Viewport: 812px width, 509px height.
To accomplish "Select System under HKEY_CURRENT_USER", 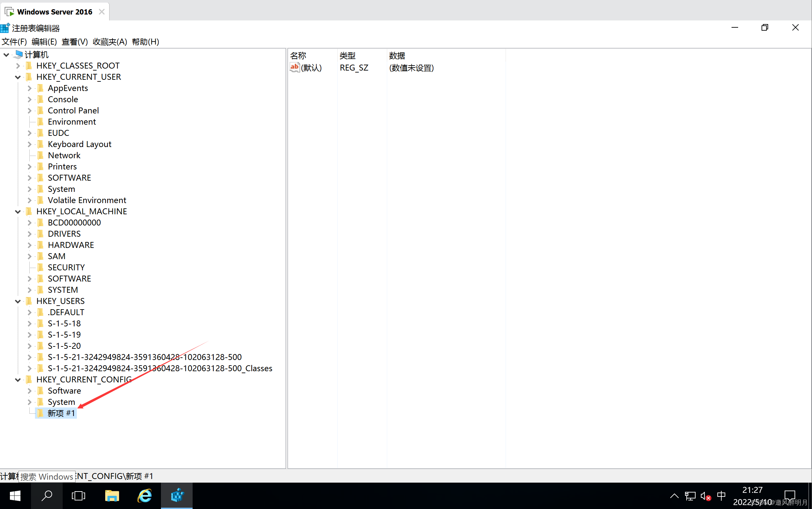I will point(61,189).
